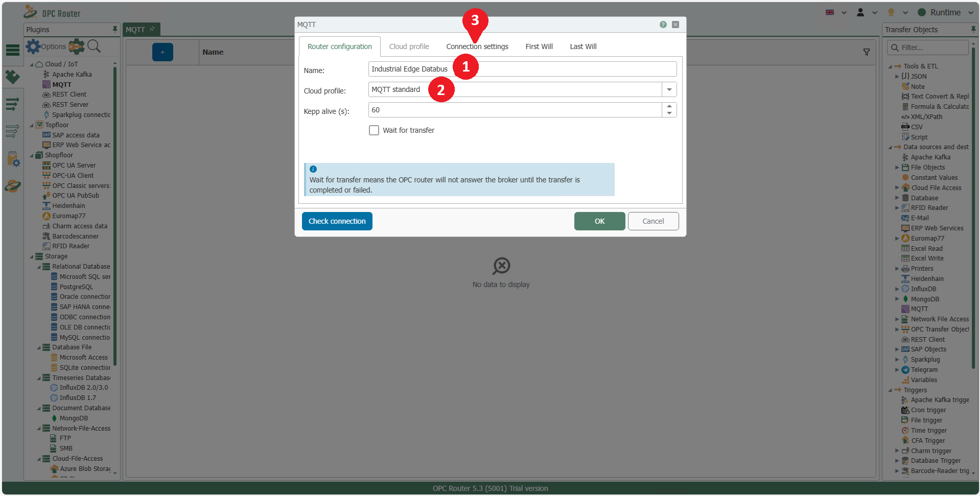Pin the Plugins panel
The image size is (980, 496).
115,30
